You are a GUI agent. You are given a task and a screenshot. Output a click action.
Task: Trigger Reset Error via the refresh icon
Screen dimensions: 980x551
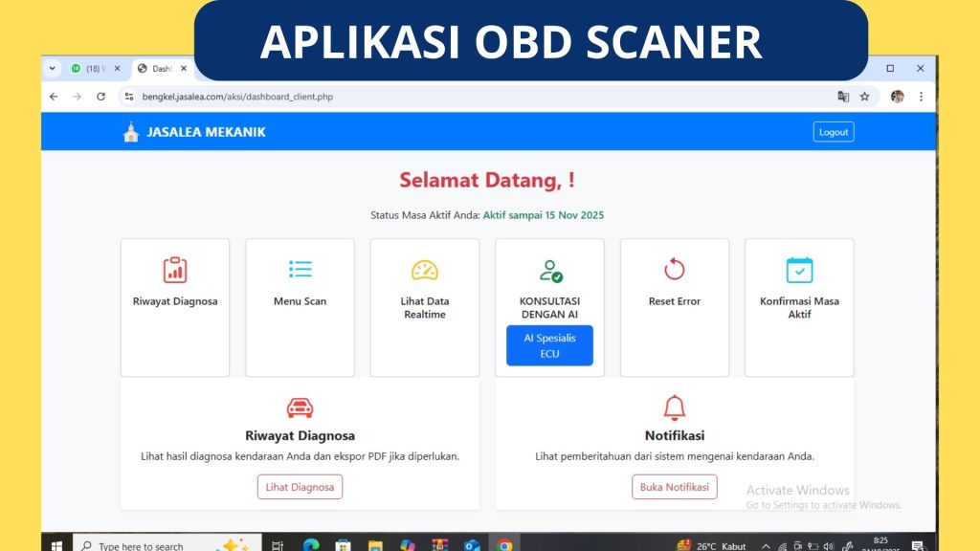[674, 269]
